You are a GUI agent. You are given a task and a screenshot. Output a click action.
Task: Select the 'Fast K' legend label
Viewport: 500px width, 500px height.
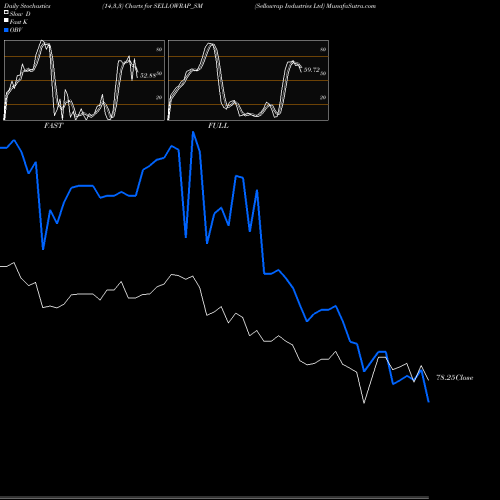pyautogui.click(x=18, y=22)
